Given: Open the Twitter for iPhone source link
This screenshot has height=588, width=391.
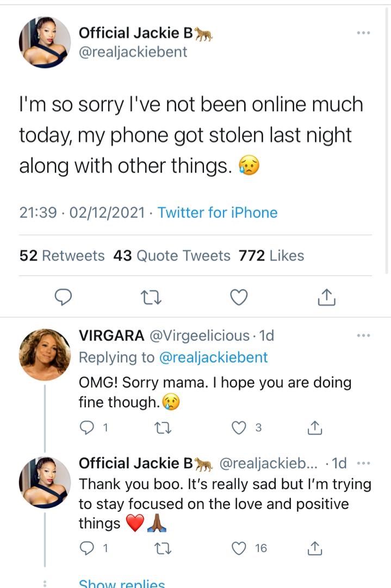Looking at the screenshot, I should pyautogui.click(x=218, y=212).
